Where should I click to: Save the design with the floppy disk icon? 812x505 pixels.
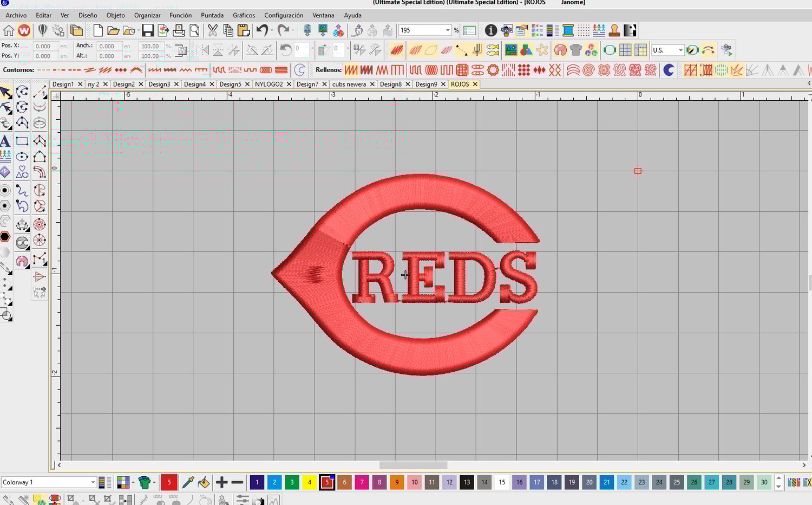point(147,30)
